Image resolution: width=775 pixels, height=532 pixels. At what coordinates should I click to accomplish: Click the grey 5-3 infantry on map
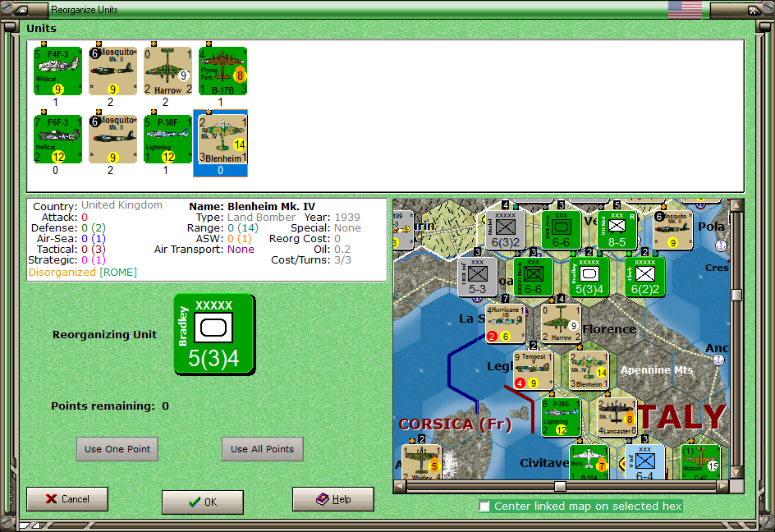point(477,277)
